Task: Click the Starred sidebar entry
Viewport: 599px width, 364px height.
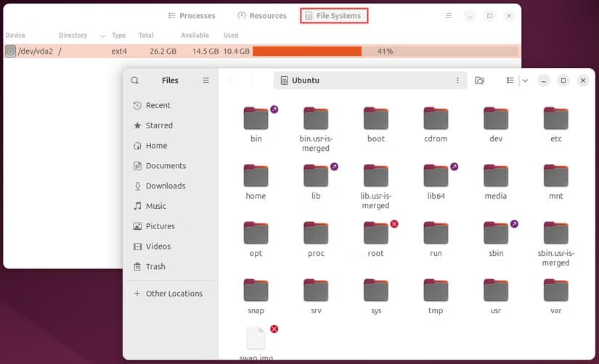Action: [x=158, y=125]
